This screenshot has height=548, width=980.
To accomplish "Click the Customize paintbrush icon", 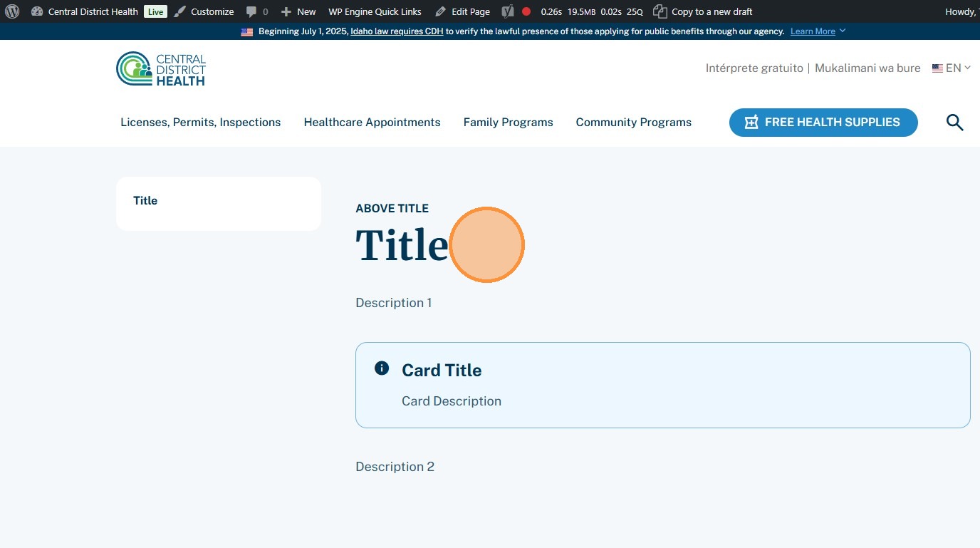I will tap(180, 11).
